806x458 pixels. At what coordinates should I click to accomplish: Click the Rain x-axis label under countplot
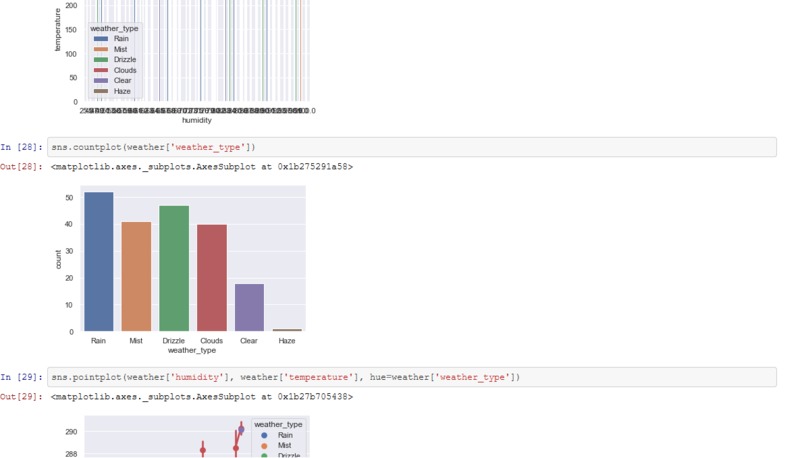[98, 341]
